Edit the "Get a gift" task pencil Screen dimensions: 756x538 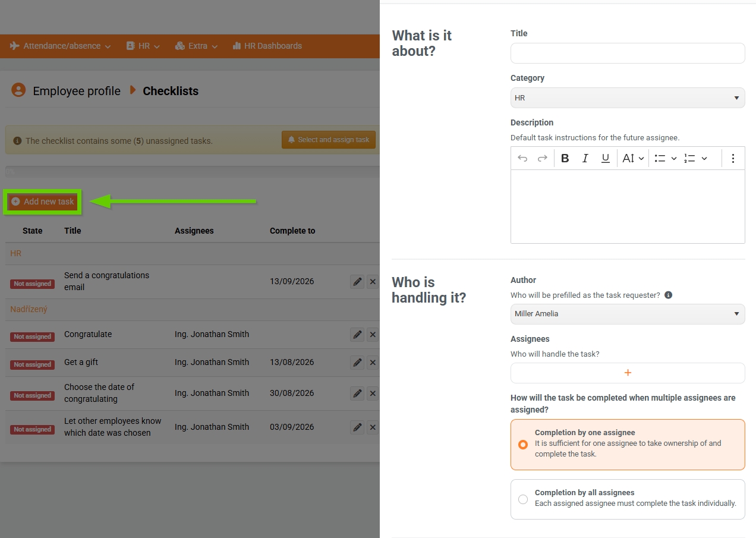coord(357,362)
